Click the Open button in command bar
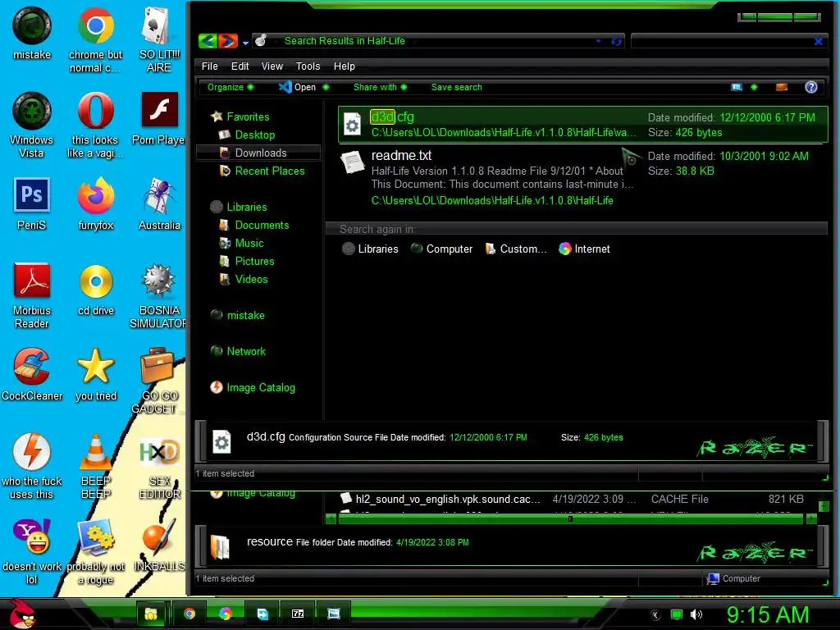This screenshot has height=630, width=840. (298, 87)
